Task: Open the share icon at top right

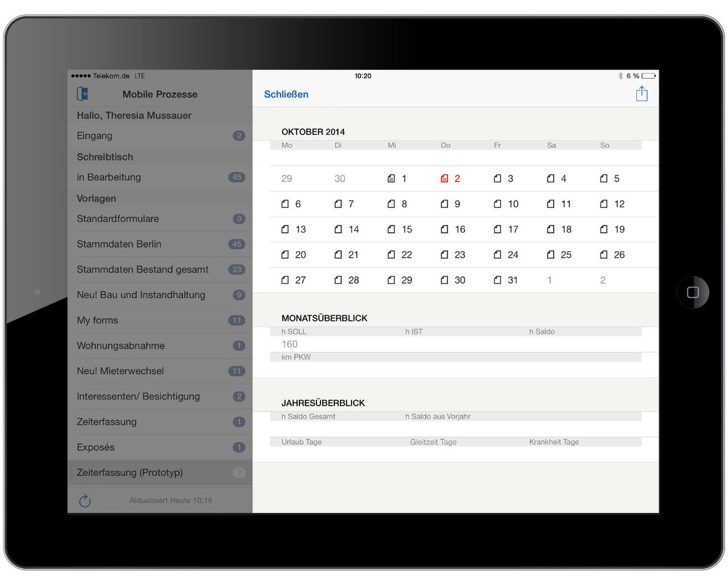Action: (642, 94)
